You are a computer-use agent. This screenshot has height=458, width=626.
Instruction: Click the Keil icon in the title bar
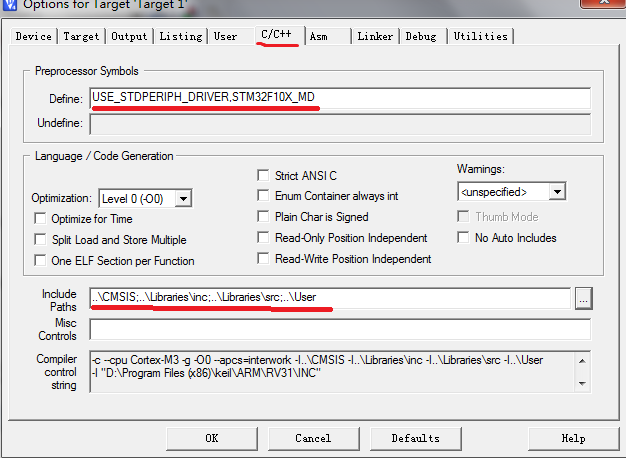pos(10,6)
